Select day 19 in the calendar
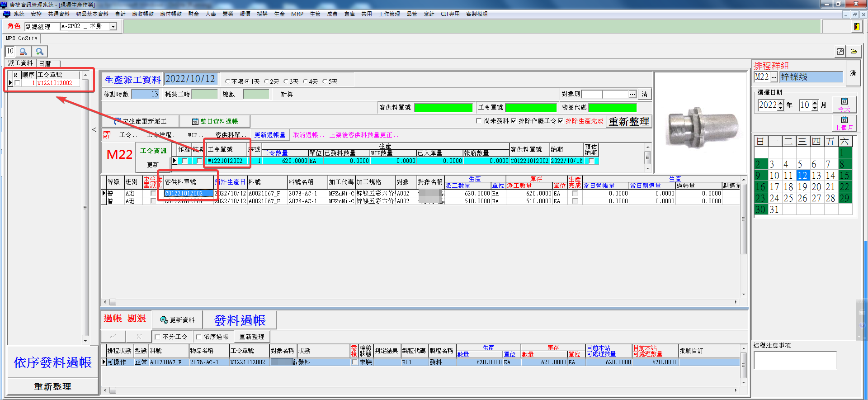The image size is (868, 400). [802, 187]
